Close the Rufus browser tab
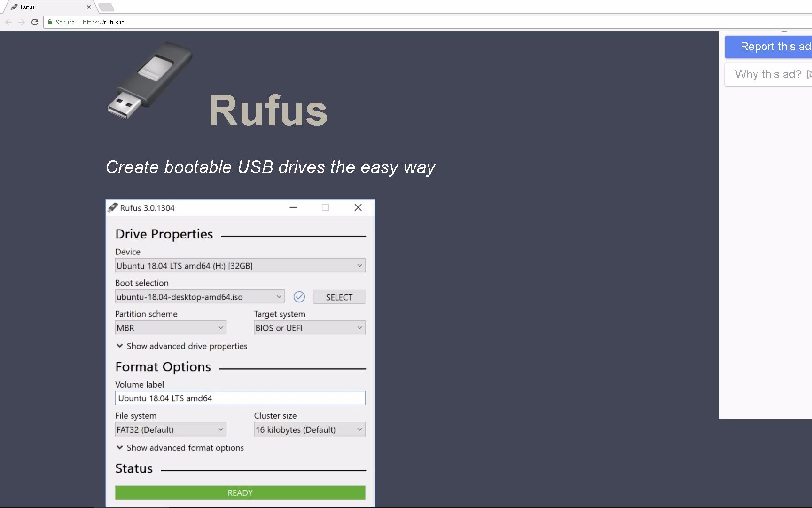This screenshot has width=812, height=508. (x=88, y=7)
